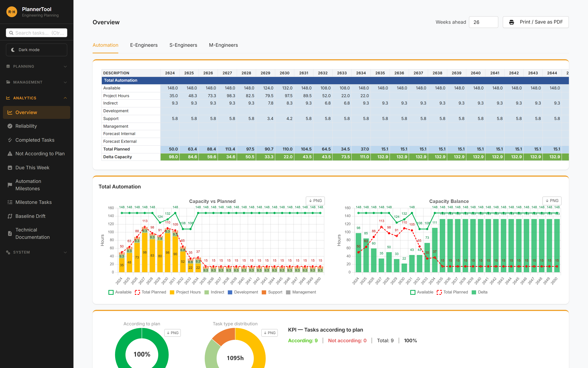This screenshot has height=368, width=588.
Task: Toggle Management legend series
Action: pyautogui.click(x=301, y=292)
